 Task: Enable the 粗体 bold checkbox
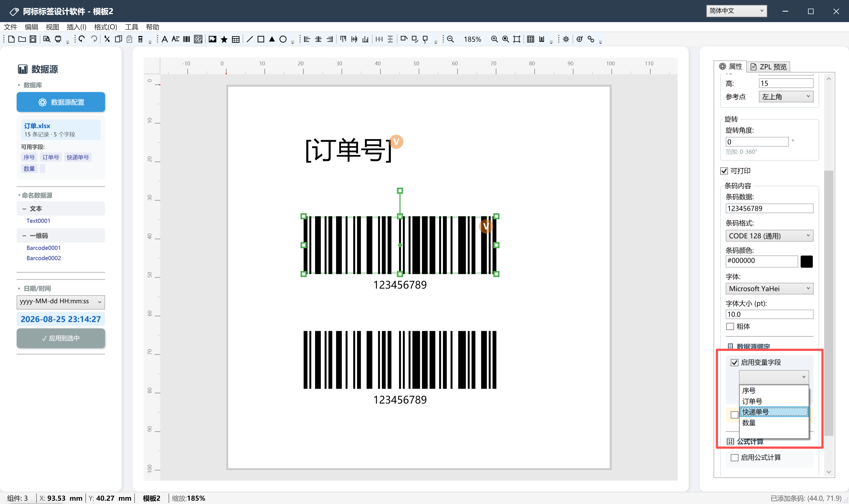click(730, 326)
